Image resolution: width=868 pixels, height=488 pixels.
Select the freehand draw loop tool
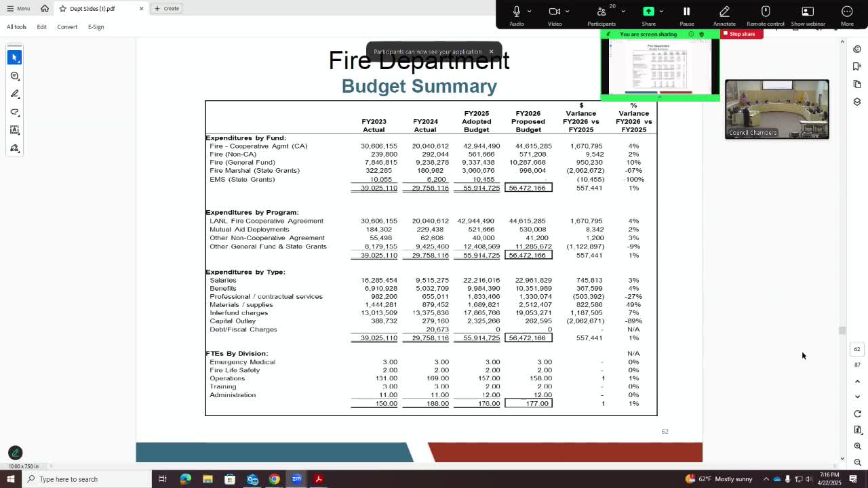tap(15, 112)
